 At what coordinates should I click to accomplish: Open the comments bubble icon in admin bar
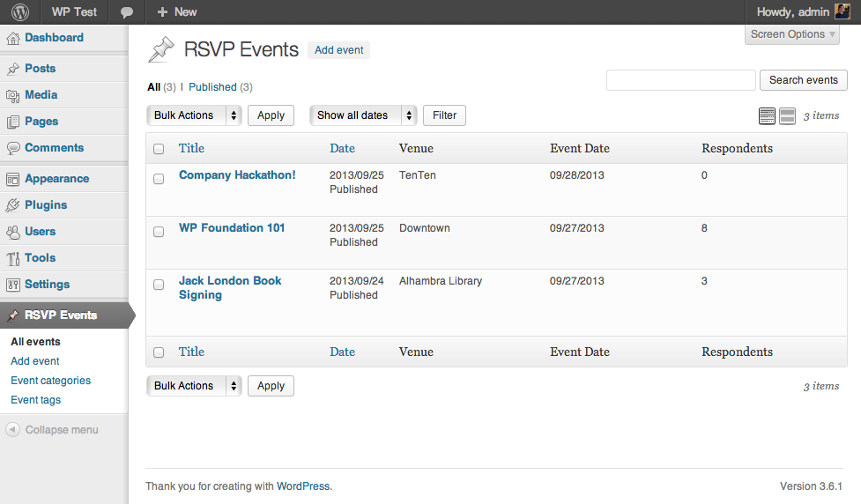(x=127, y=12)
